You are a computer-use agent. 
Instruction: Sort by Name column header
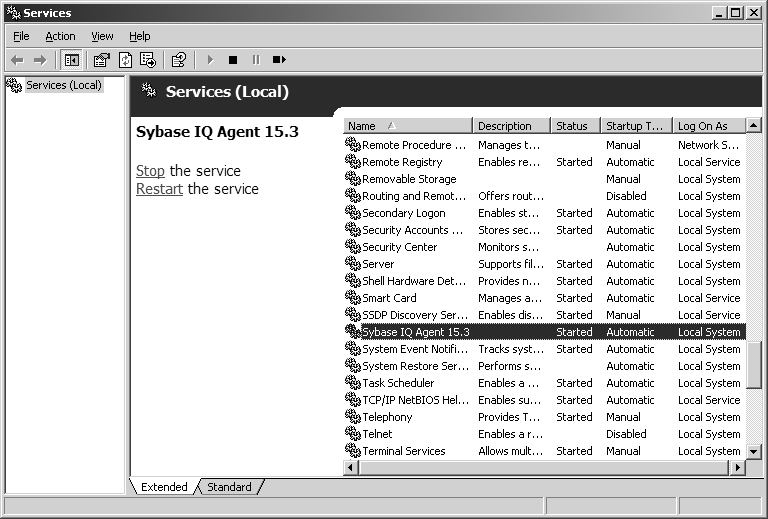click(x=408, y=126)
